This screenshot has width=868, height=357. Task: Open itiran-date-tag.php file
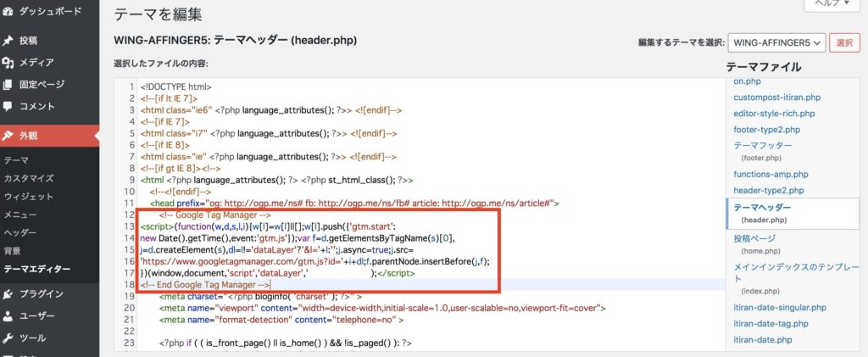[771, 324]
